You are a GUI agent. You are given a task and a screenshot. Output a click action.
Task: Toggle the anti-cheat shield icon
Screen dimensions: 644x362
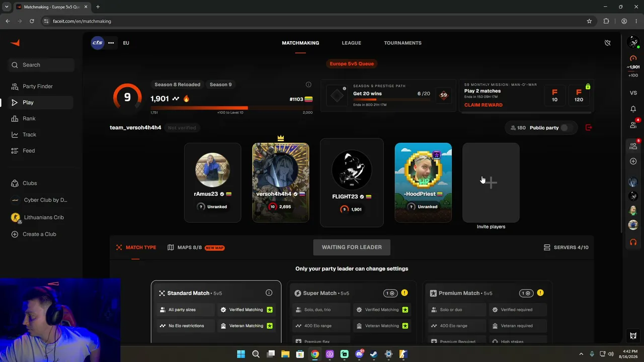click(607, 43)
